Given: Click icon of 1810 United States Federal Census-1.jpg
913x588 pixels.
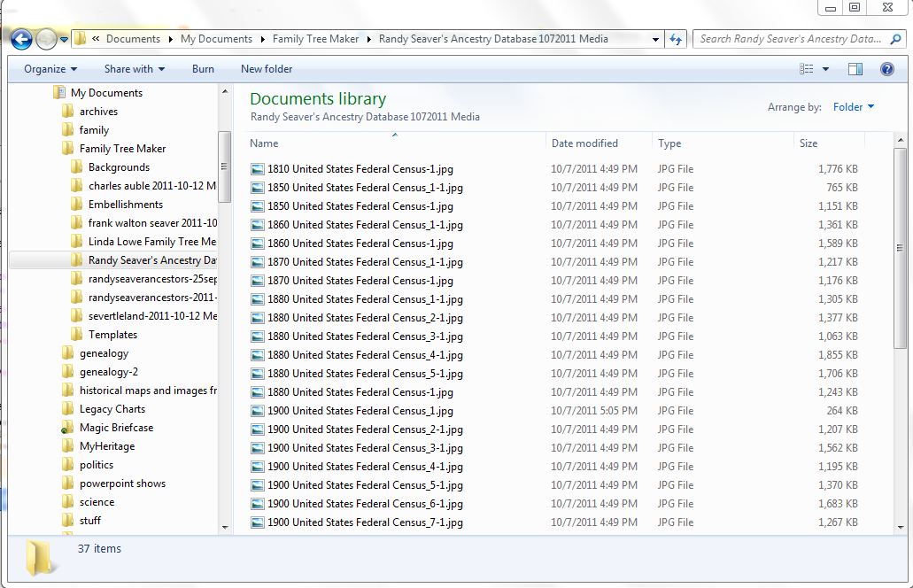Looking at the screenshot, I should [x=257, y=169].
